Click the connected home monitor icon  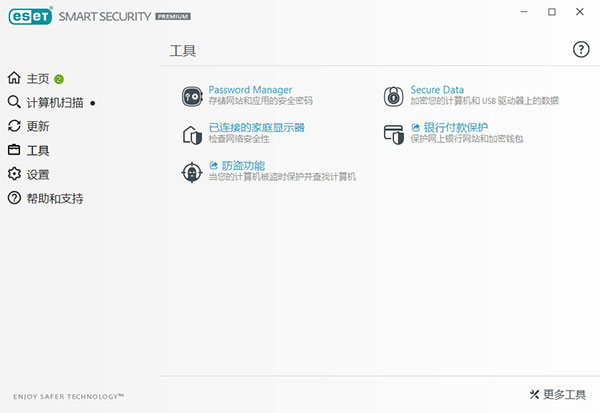pyautogui.click(x=191, y=135)
